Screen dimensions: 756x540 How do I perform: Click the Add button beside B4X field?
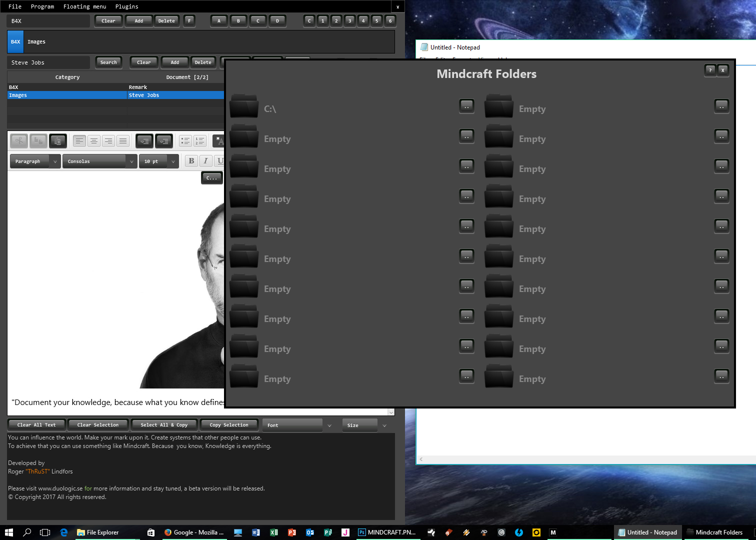tap(139, 21)
